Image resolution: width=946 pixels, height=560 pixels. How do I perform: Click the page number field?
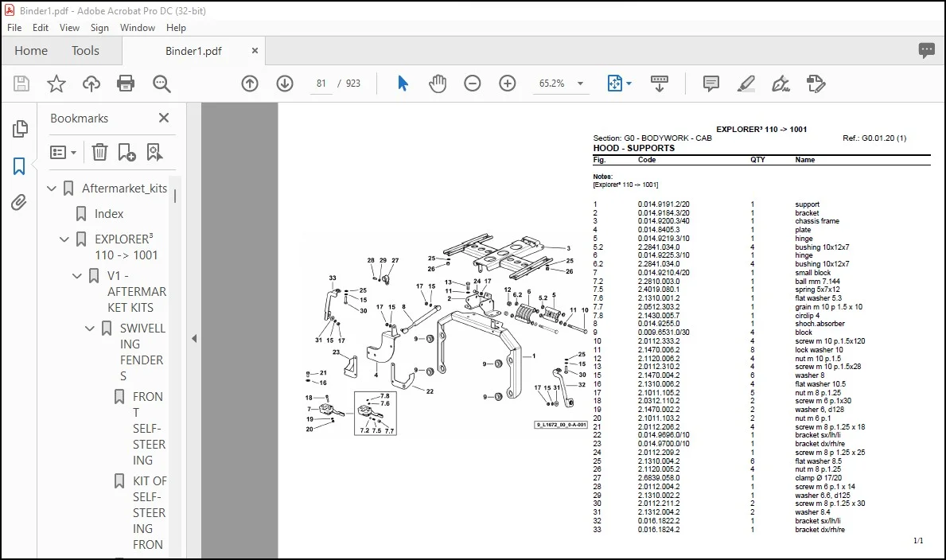point(321,84)
